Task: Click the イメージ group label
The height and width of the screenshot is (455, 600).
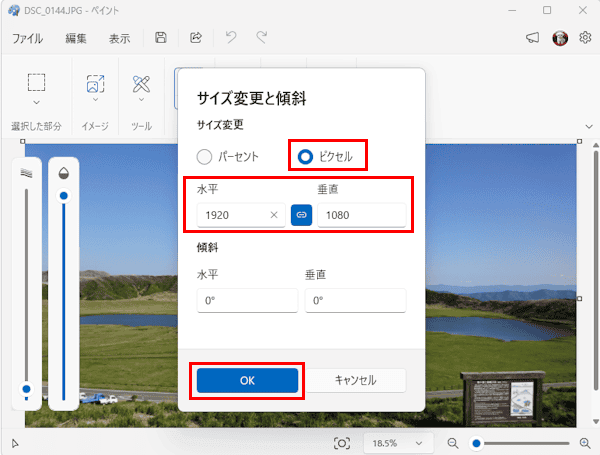Action: [95, 126]
